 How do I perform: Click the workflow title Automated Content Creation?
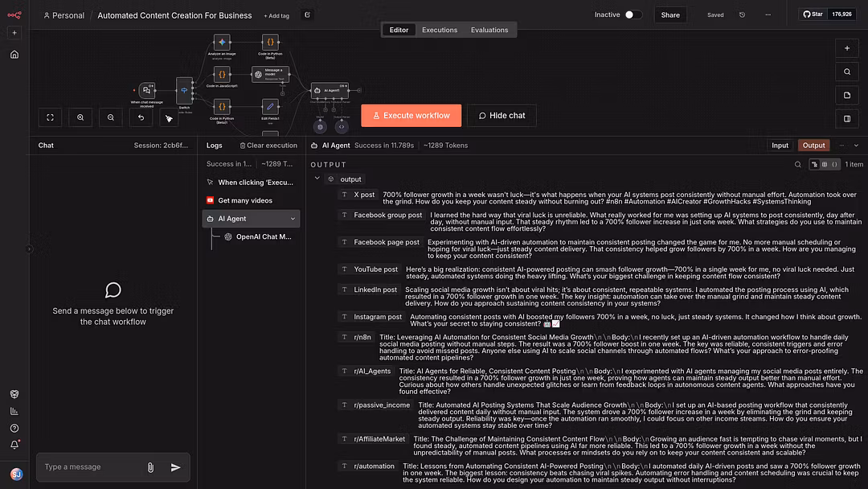(x=174, y=15)
